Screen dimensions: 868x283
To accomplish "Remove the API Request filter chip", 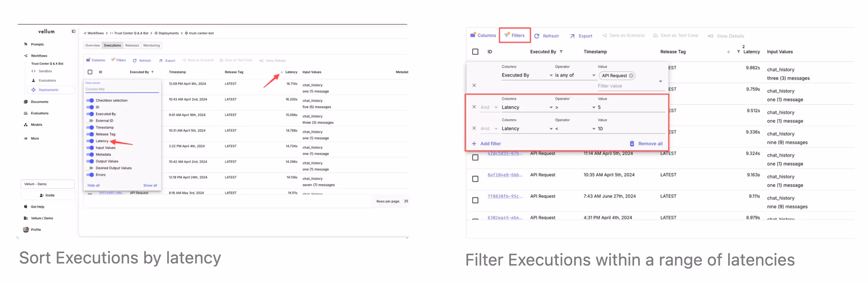I will coord(631,76).
